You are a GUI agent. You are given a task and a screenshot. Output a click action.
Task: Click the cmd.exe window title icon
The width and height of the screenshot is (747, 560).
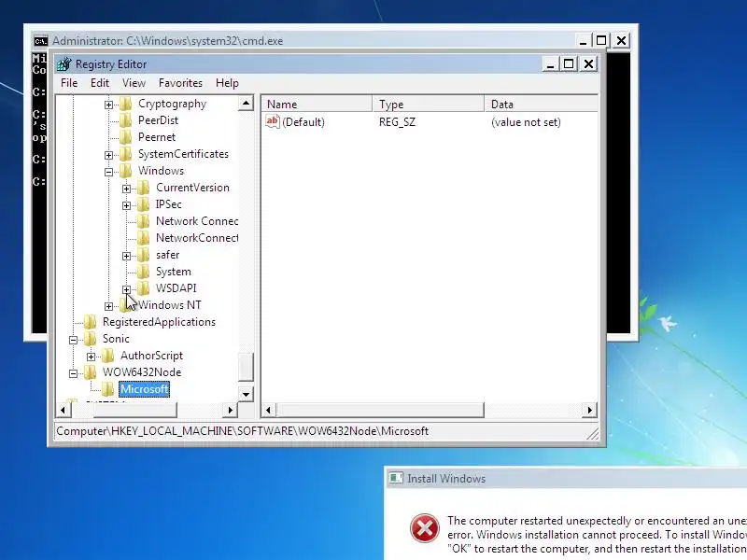(41, 41)
